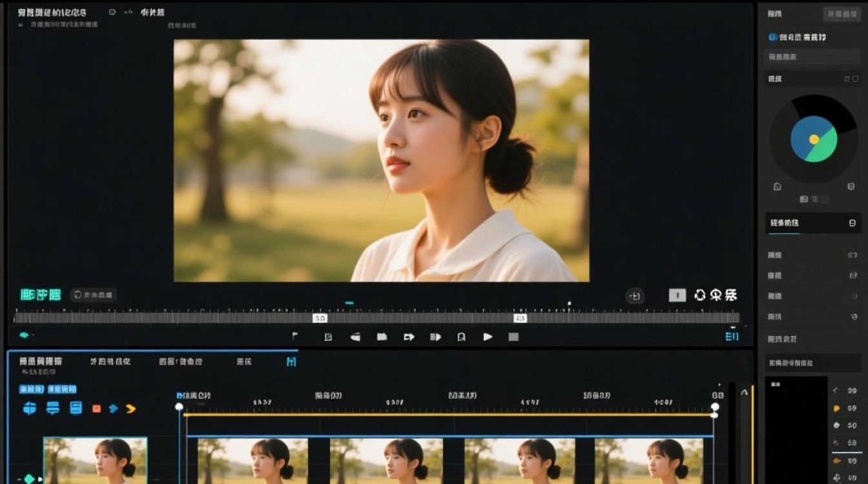Select the second tab in the timeline panel
This screenshot has height=484, width=868.
(x=110, y=361)
